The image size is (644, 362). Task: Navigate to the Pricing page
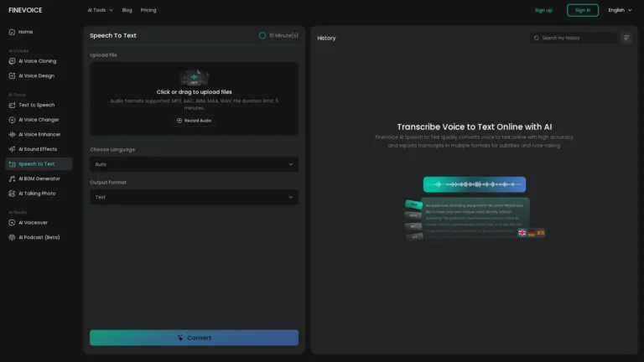click(148, 10)
